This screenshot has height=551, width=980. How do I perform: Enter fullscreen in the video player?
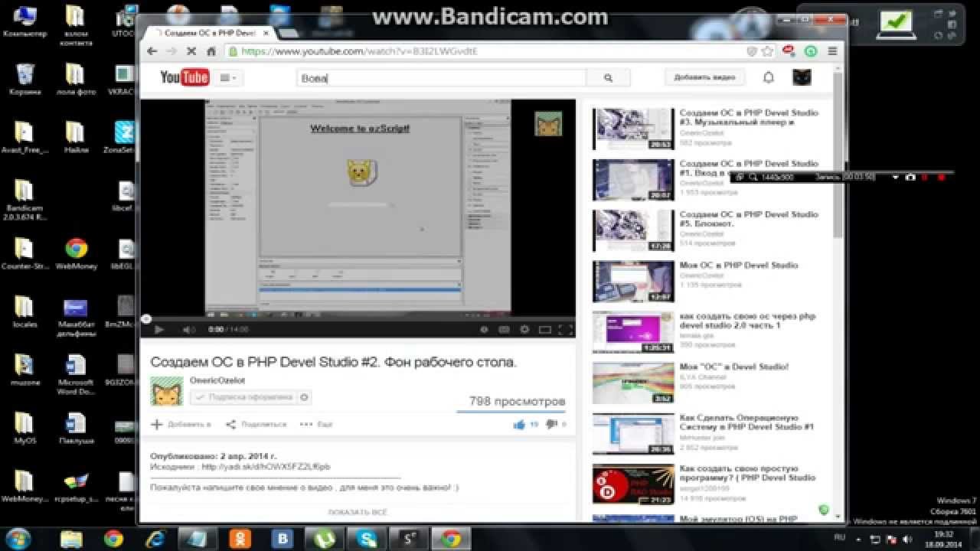pyautogui.click(x=565, y=330)
